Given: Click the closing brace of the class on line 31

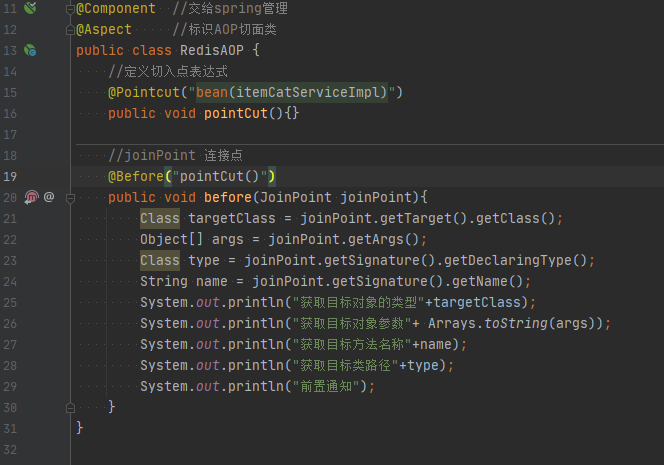Looking at the screenshot, I should [80, 428].
